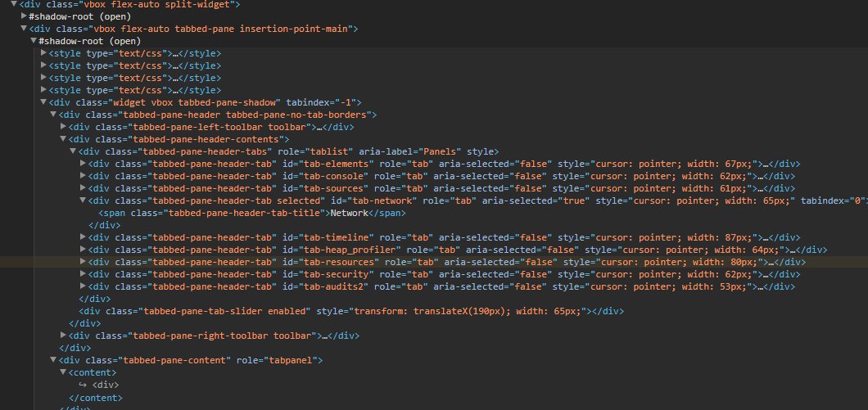Expand the collapsed #shadow-root under split-widget
The height and width of the screenshot is (410, 868).
(24, 16)
